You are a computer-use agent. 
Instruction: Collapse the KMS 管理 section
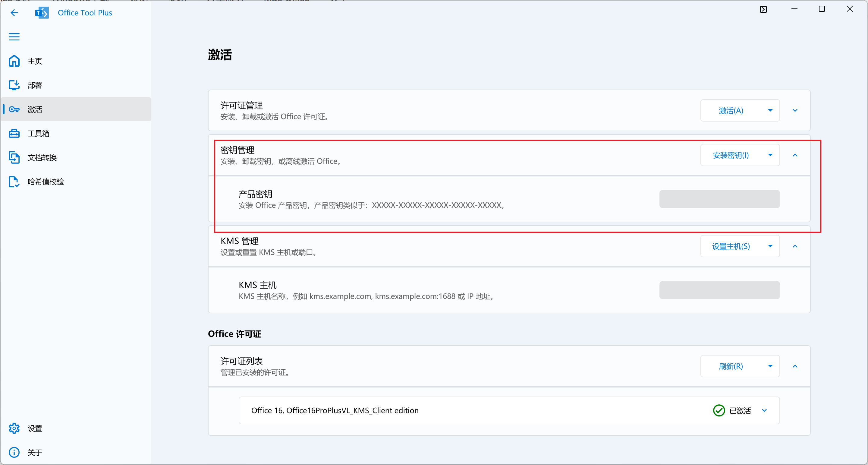coord(795,246)
